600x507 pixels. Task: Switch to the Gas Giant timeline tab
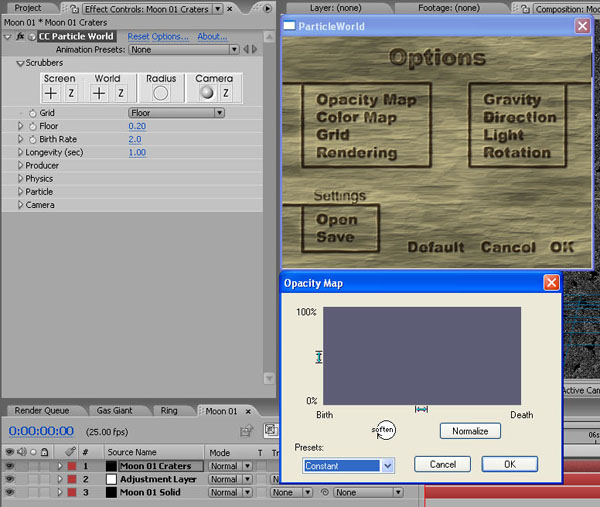pos(116,411)
